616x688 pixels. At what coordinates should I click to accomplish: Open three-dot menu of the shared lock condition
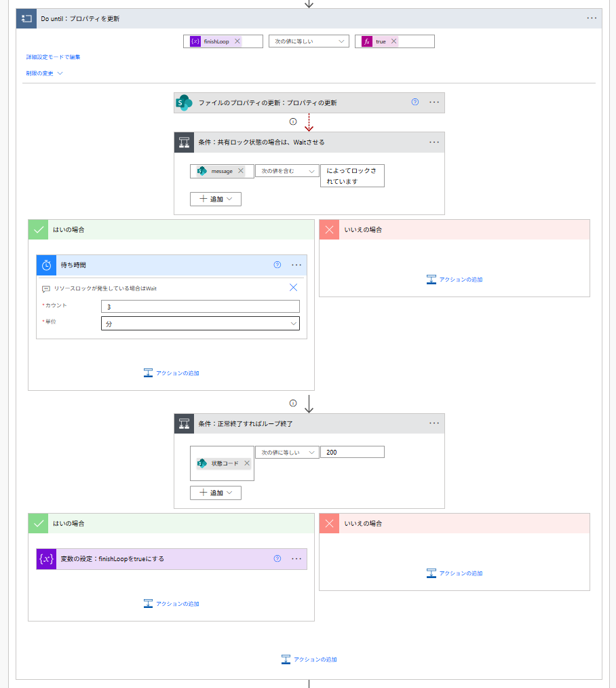point(435,142)
